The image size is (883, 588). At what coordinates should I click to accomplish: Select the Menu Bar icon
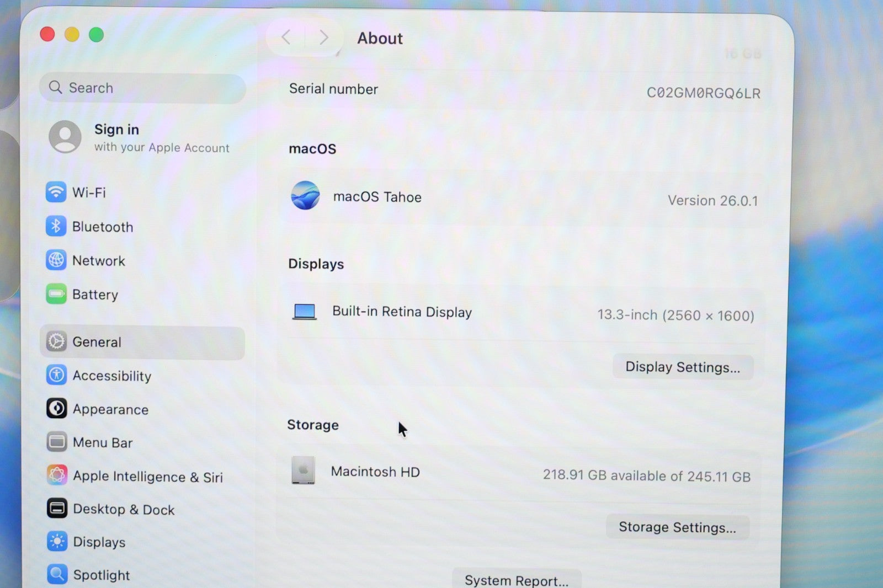(x=56, y=442)
